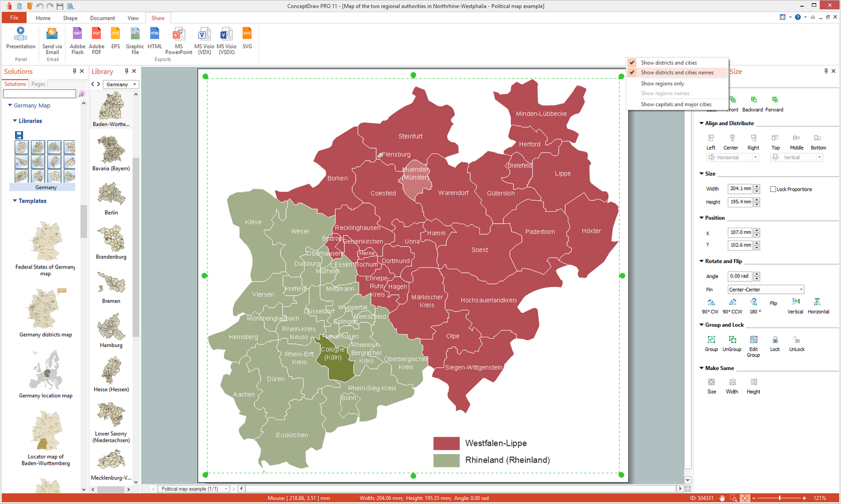The height and width of the screenshot is (504, 841).
Task: Flip selection Horizontal
Action: coord(818,306)
